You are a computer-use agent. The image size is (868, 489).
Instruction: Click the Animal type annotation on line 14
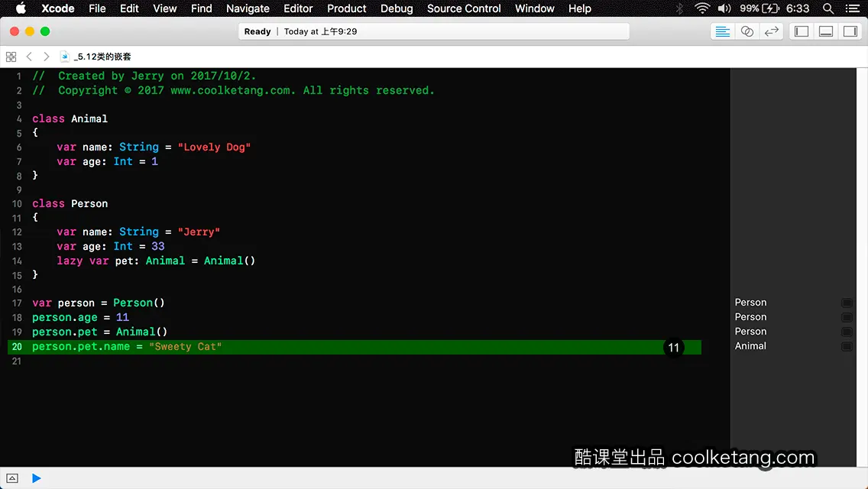(x=165, y=261)
